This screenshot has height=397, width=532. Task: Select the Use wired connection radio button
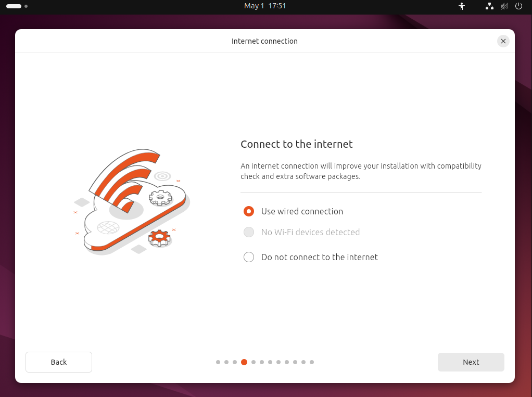point(249,211)
